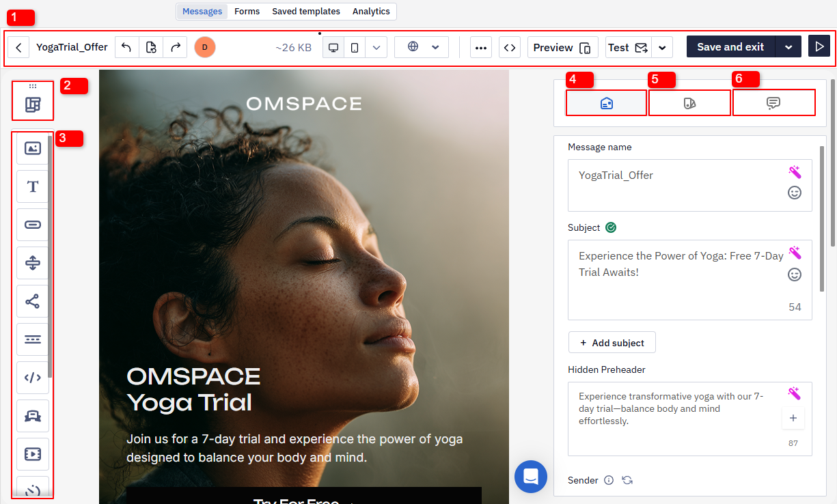Go back using the left arrow button
The image size is (837, 504).
click(x=18, y=47)
